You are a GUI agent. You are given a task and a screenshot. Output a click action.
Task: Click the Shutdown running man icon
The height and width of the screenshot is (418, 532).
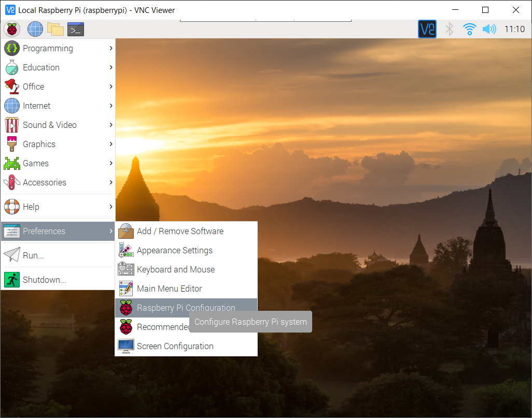12,280
